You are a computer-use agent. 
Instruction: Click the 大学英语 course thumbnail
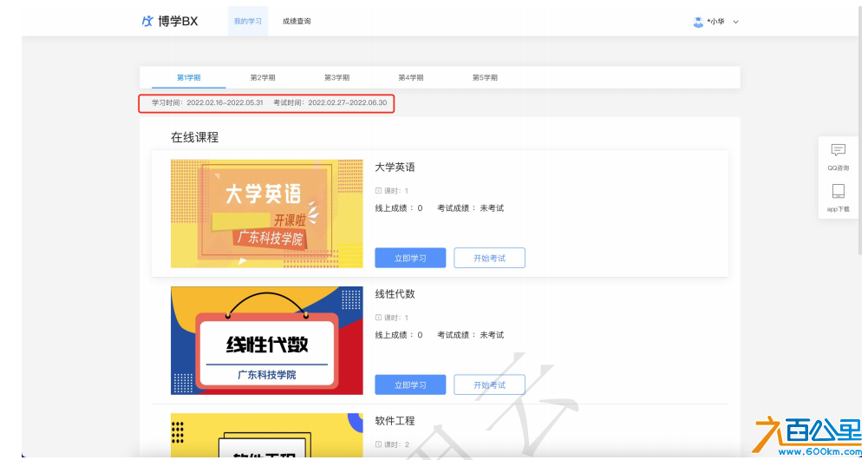click(267, 214)
